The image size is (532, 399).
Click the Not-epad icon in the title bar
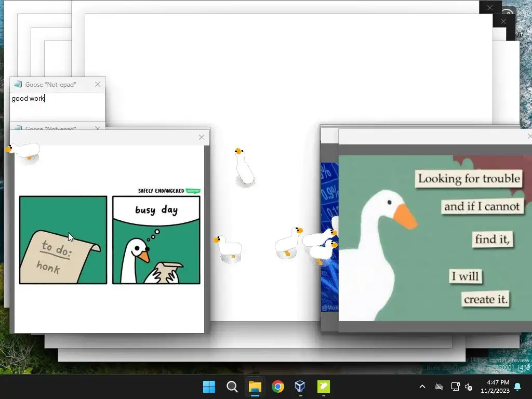click(x=18, y=84)
